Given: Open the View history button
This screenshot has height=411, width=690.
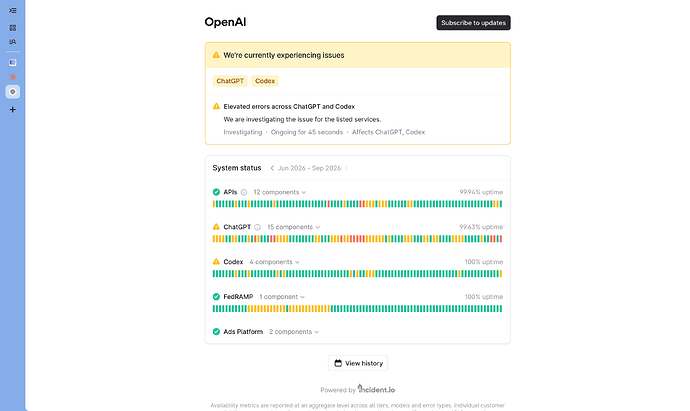Looking at the screenshot, I should (358, 363).
